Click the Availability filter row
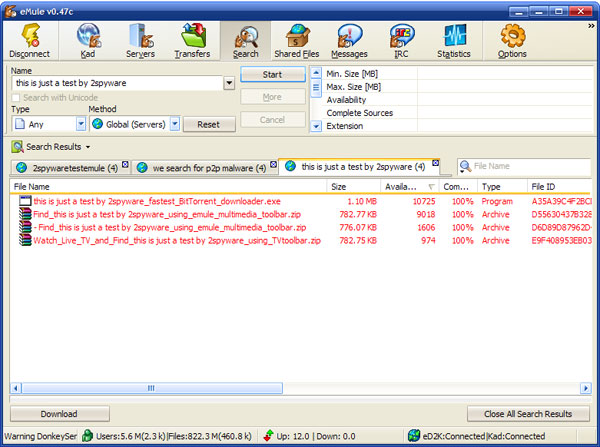This screenshot has height=447, width=600. point(458,100)
